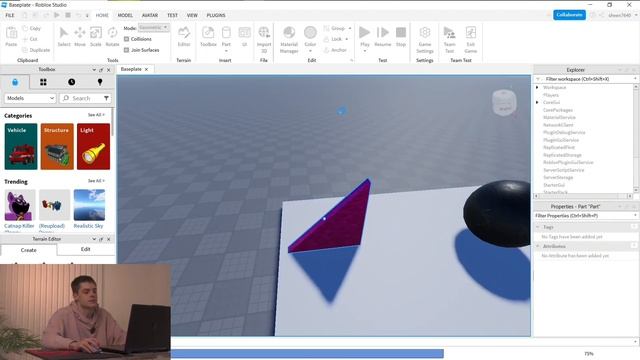Toggle the Join Surfaces checkbox
This screenshot has height=360, width=640.
(x=127, y=50)
